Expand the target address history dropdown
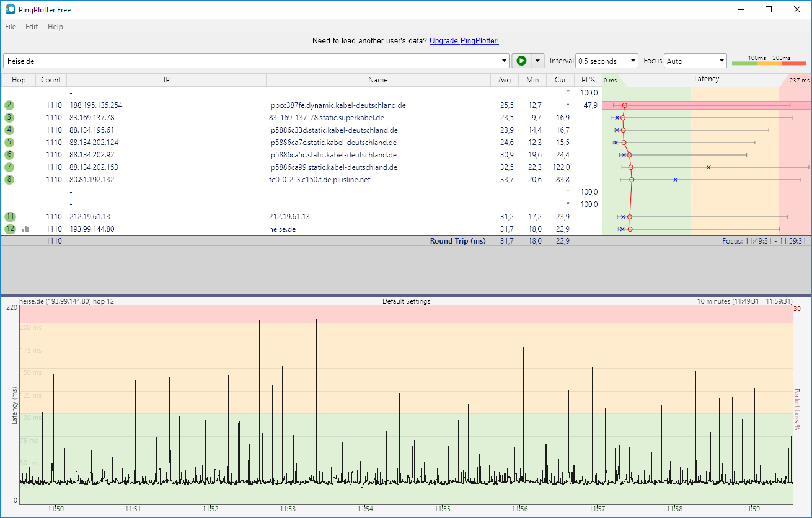Image resolution: width=812 pixels, height=518 pixels. (504, 61)
